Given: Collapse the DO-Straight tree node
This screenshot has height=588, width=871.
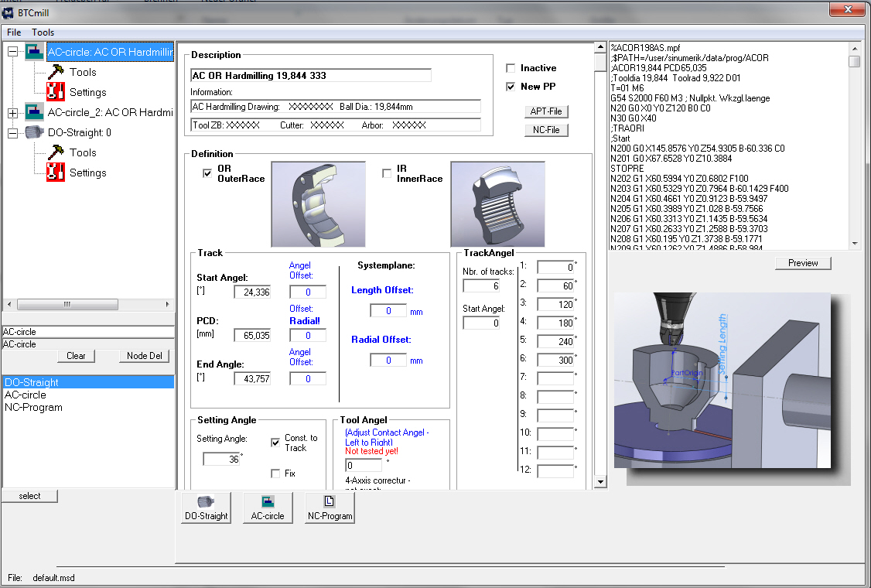Looking at the screenshot, I should pos(12,133).
